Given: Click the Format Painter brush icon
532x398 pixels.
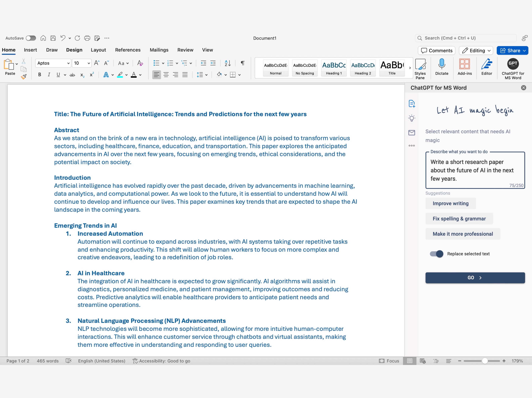Looking at the screenshot, I should (23, 77).
